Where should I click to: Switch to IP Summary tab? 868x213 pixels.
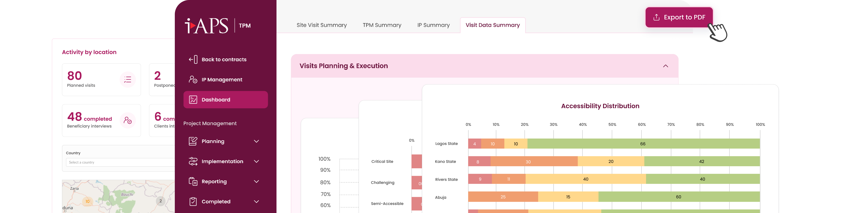[x=433, y=25]
